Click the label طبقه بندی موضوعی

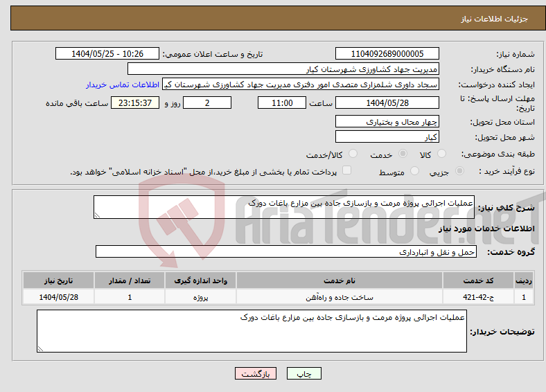[x=498, y=154]
